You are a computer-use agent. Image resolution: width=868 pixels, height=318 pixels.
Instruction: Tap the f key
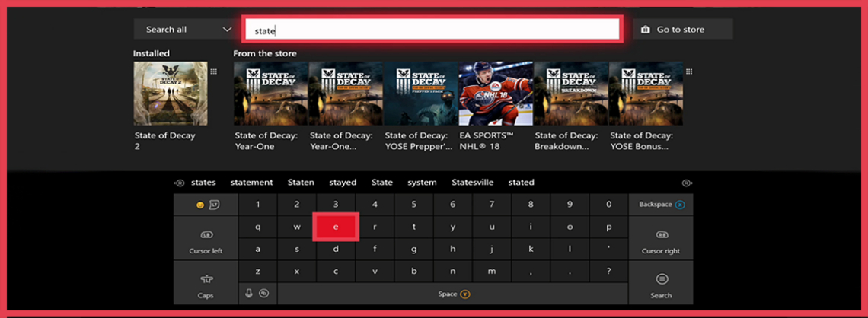tap(375, 249)
